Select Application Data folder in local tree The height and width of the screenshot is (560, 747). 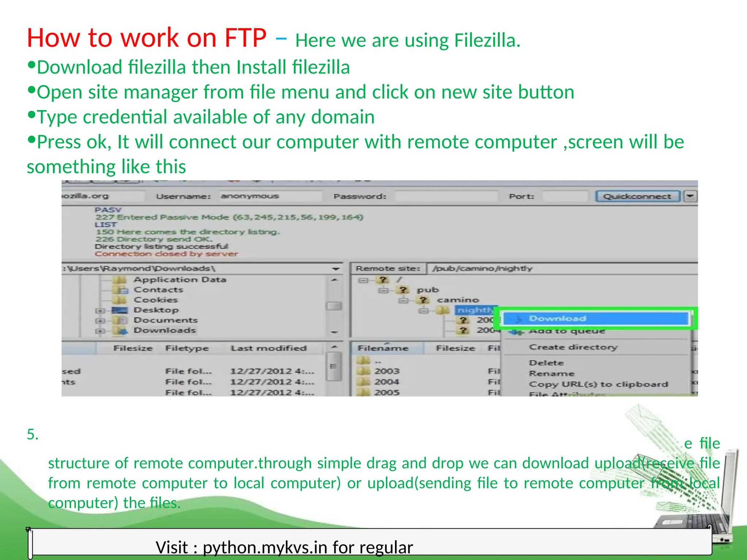pyautogui.click(x=180, y=280)
